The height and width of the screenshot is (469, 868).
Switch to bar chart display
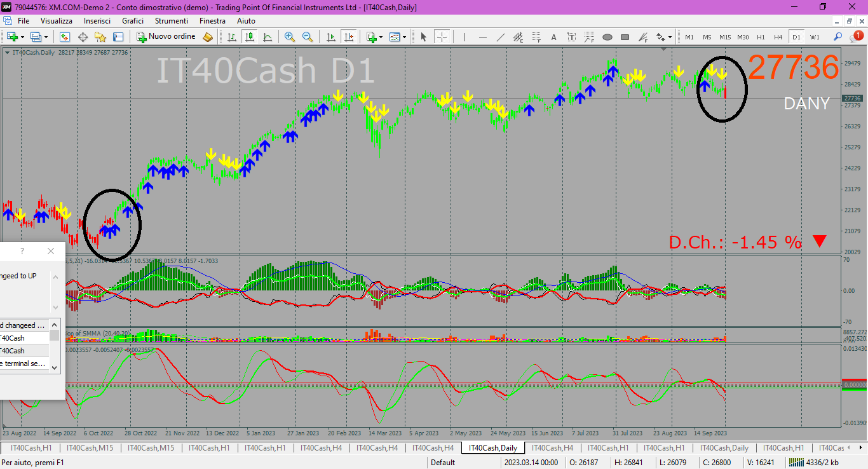[x=233, y=37]
